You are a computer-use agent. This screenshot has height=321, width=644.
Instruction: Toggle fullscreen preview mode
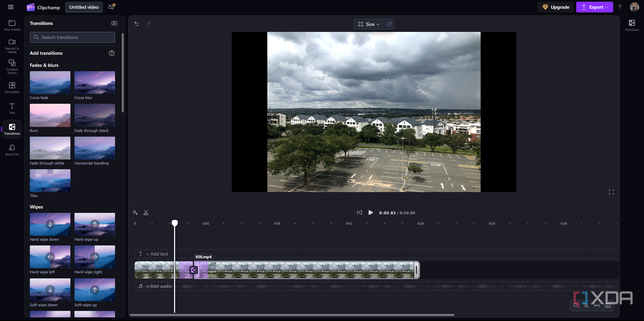click(x=611, y=192)
